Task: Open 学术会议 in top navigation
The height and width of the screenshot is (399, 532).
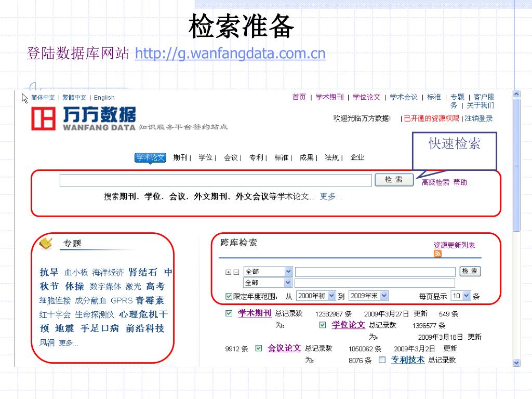Action: tap(404, 97)
